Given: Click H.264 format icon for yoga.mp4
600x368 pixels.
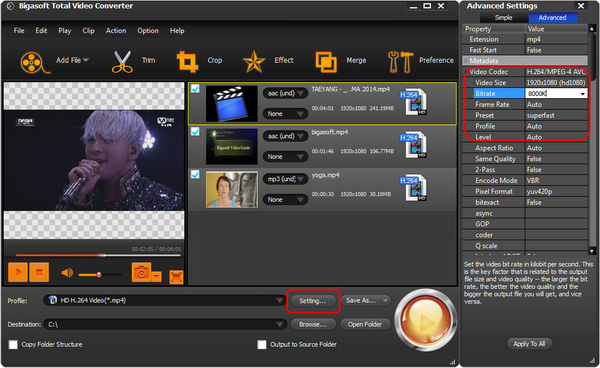Looking at the screenshot, I should coord(413,188).
